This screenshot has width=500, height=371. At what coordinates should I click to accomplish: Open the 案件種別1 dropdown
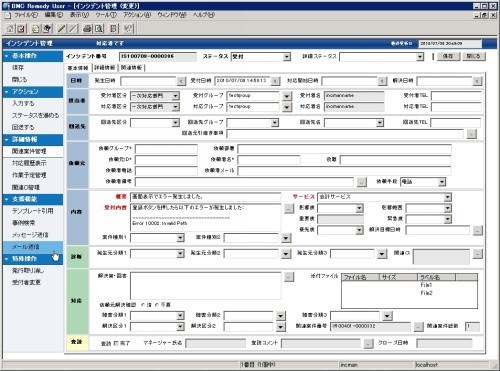[x=180, y=238]
